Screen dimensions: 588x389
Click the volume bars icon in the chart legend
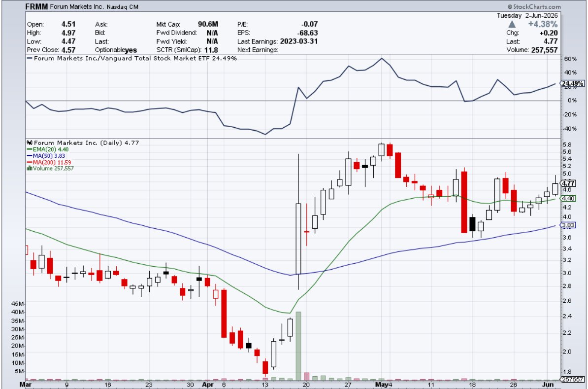click(29, 169)
